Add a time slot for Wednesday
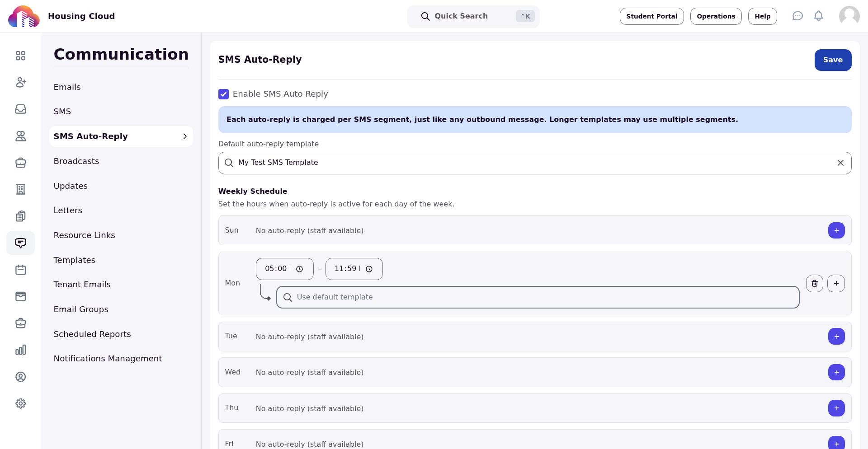 coord(836,372)
